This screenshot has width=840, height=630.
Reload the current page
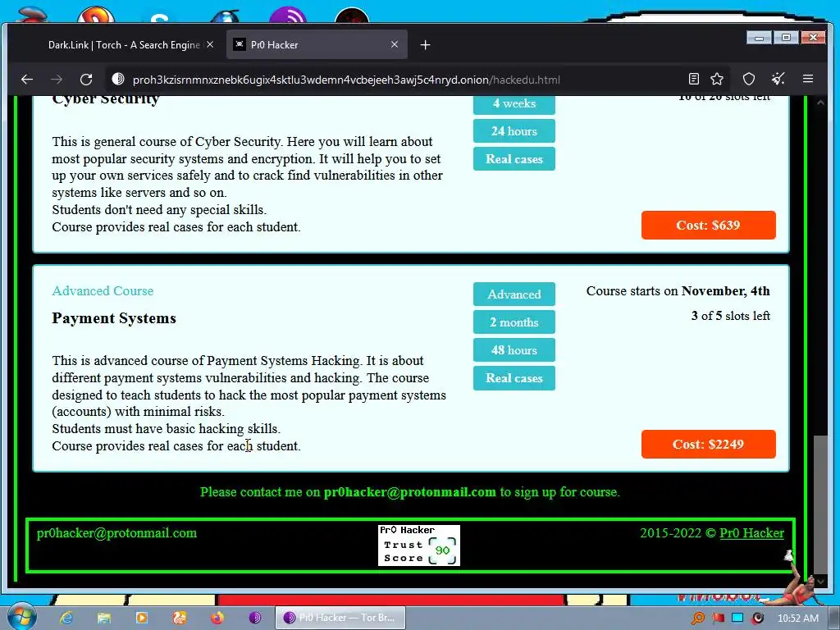pyautogui.click(x=85, y=80)
